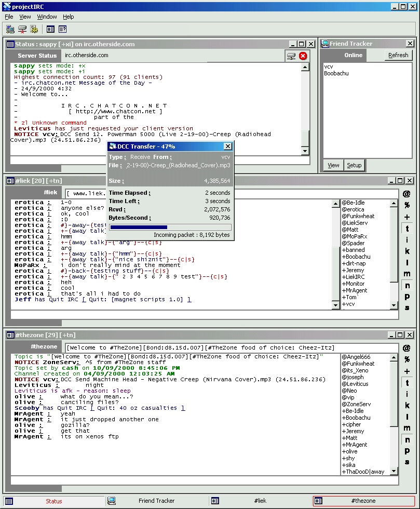
Task: Click the Setup button in Friend Tracker
Action: [x=354, y=165]
